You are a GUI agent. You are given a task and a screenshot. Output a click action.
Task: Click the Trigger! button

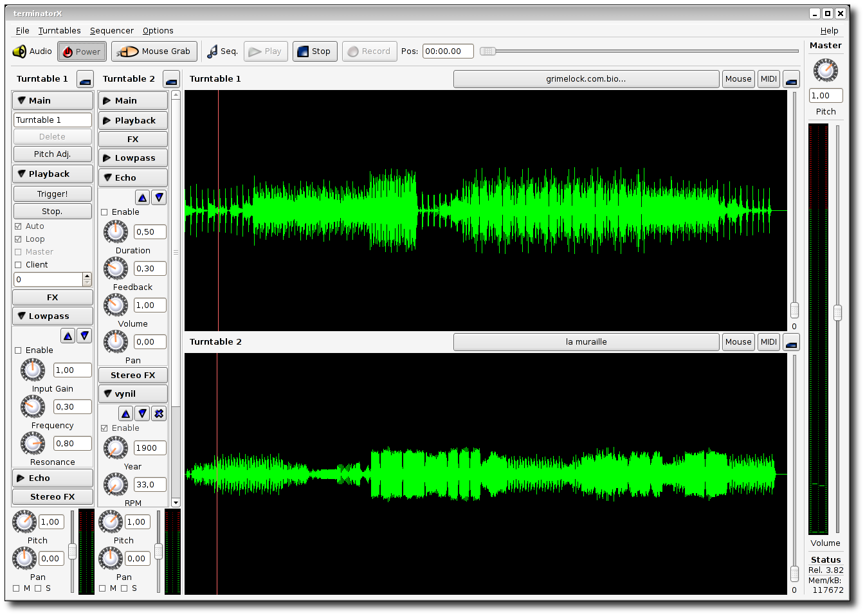(52, 194)
